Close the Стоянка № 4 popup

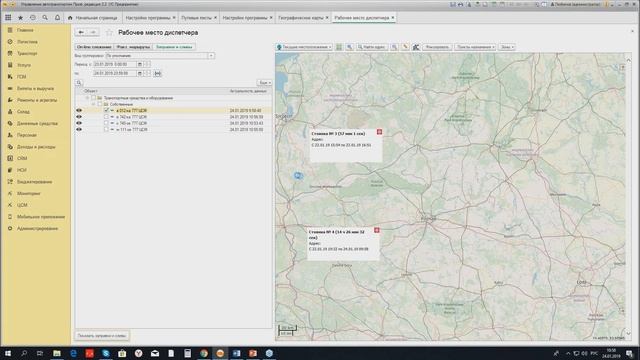tap(377, 230)
